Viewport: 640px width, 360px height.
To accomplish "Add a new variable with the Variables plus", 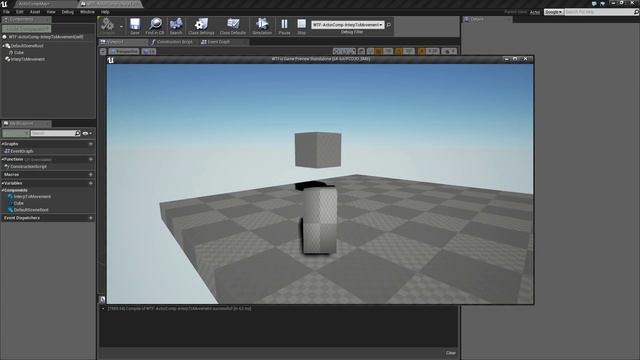I will (x=91, y=183).
